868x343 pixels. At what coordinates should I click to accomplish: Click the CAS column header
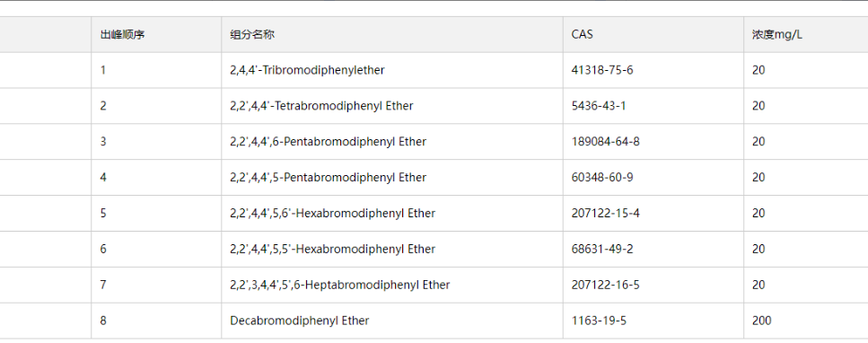point(653,34)
